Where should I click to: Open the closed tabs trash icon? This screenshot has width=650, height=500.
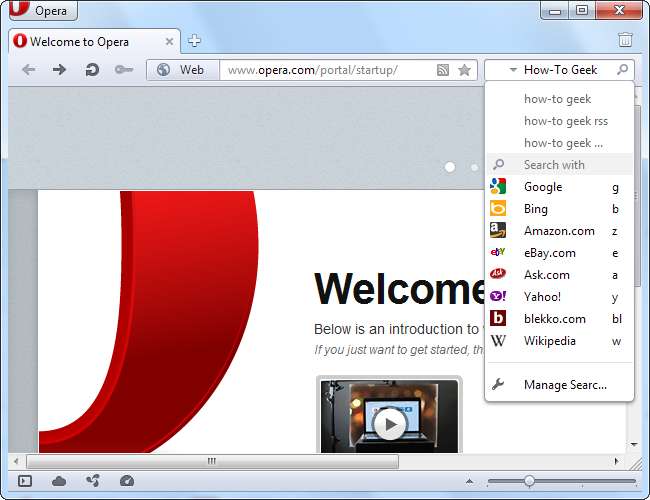click(x=625, y=41)
